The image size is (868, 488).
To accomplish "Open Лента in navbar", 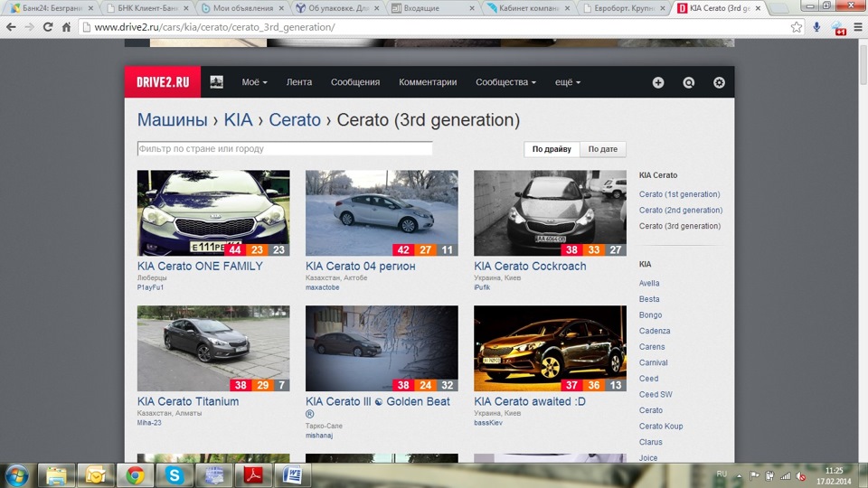I will 299,82.
